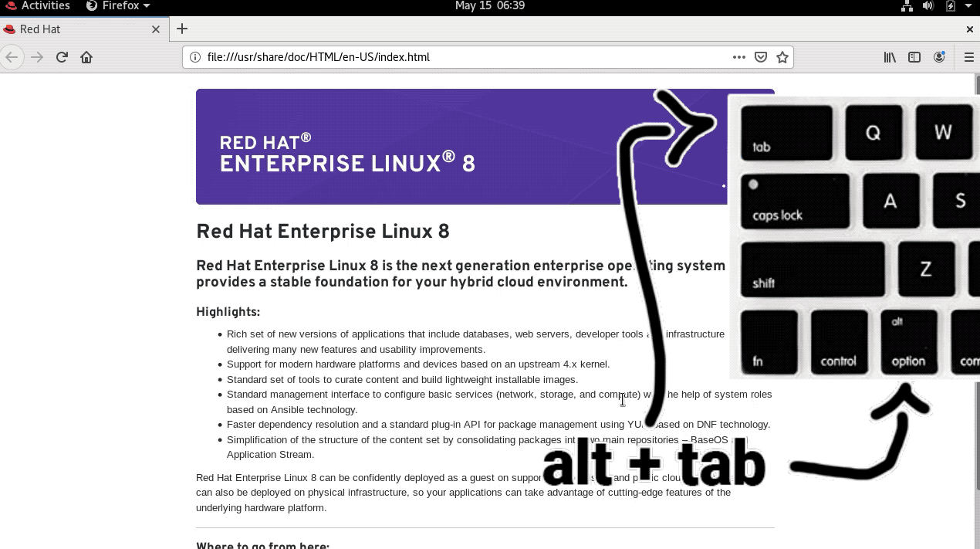This screenshot has height=549, width=980.
Task: Click the "Support for modern hardware platforms" bullet
Action: 418,364
